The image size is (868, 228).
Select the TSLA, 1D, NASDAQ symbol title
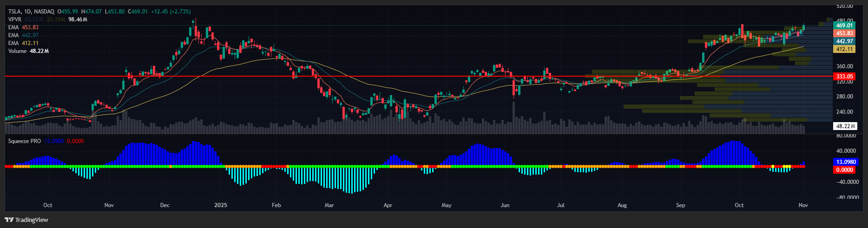[x=31, y=11]
